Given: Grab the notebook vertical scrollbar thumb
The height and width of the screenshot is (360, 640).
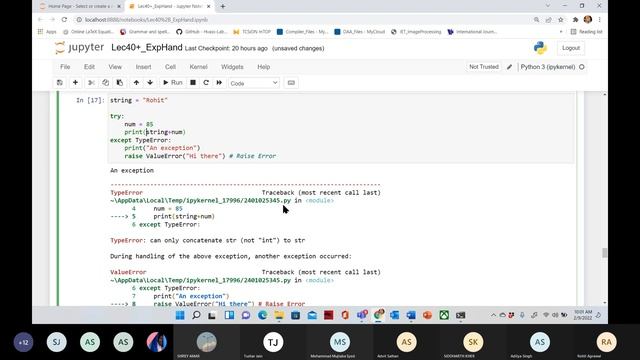Looking at the screenshot, I should (x=604, y=253).
